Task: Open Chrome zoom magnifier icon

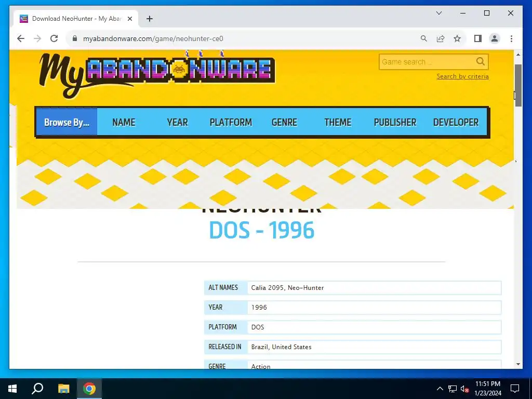Action: click(x=424, y=38)
